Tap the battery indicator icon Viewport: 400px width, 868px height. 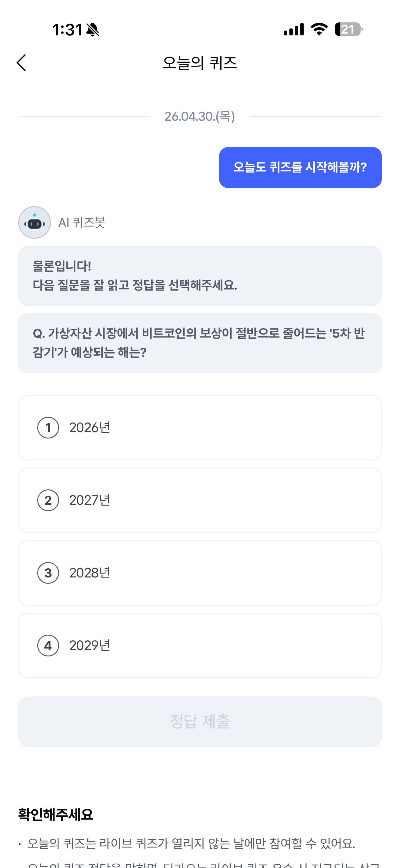(x=349, y=29)
